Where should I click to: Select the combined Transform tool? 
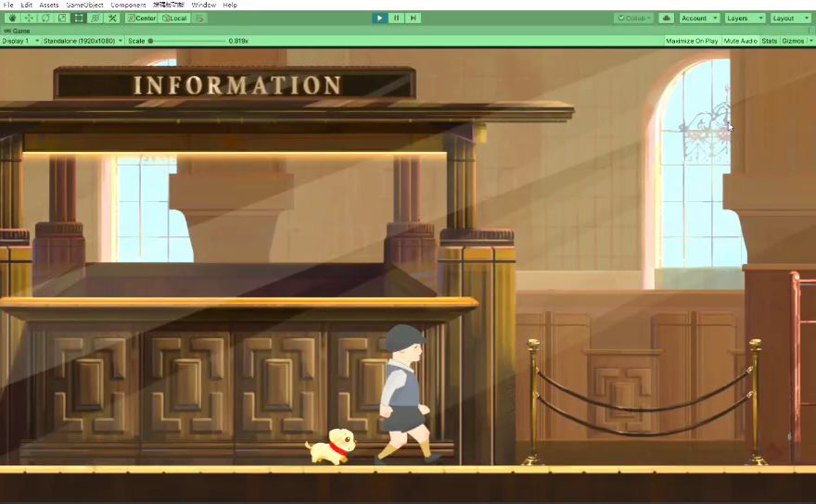(96, 18)
